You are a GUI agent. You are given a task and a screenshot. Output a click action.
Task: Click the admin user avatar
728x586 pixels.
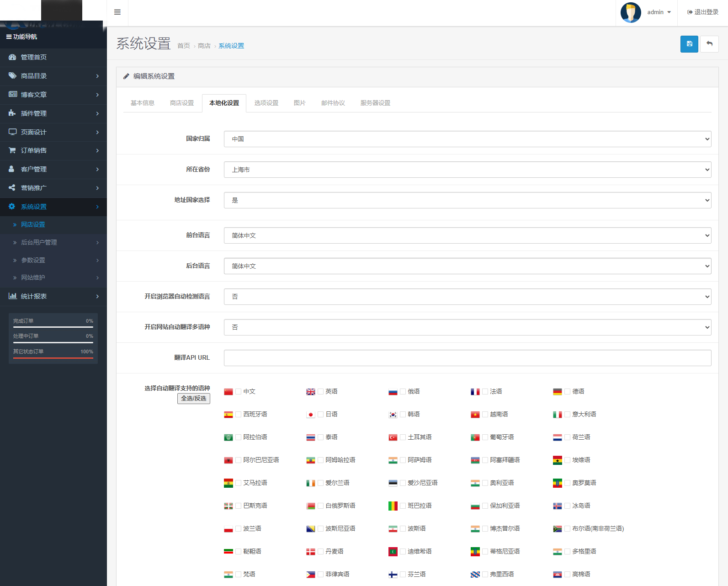[x=631, y=12]
